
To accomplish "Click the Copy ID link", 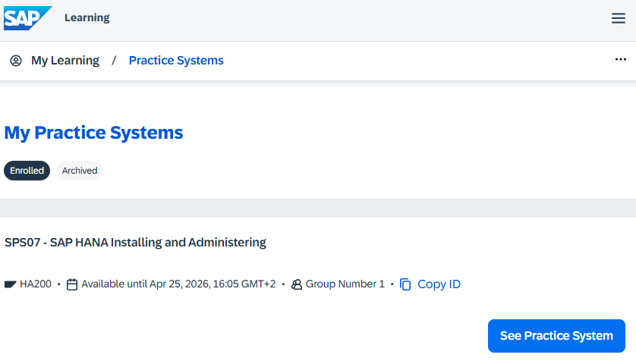I will (439, 284).
